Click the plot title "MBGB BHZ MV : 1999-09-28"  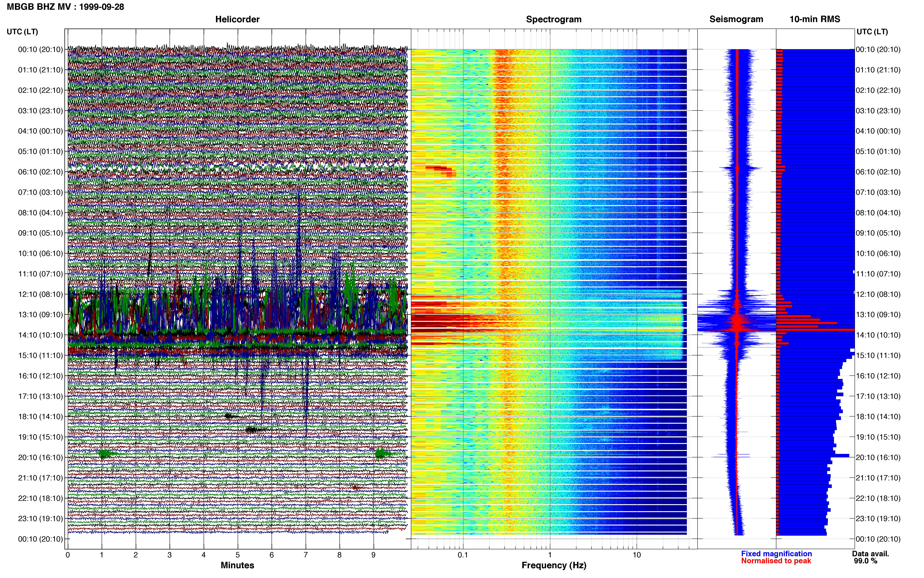coord(65,7)
